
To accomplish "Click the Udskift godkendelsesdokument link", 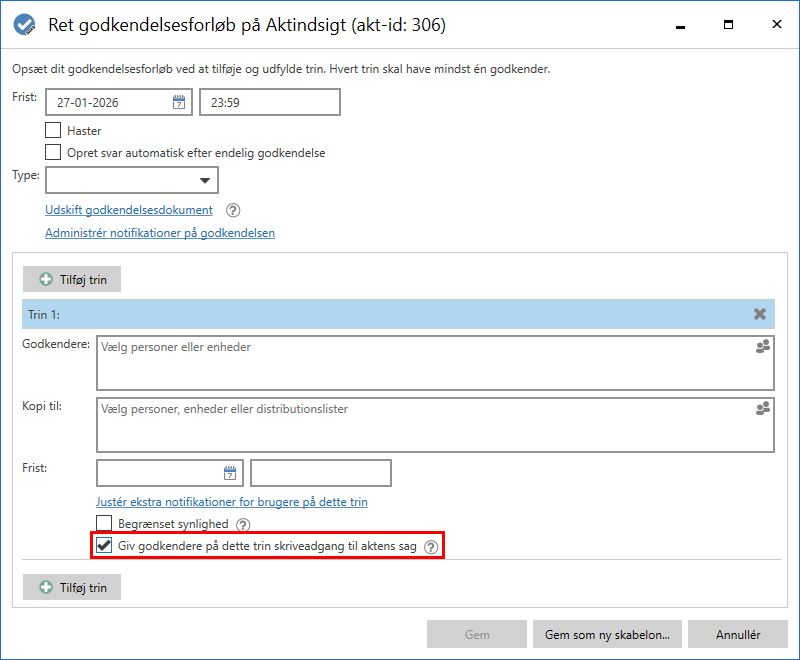I will click(x=129, y=210).
